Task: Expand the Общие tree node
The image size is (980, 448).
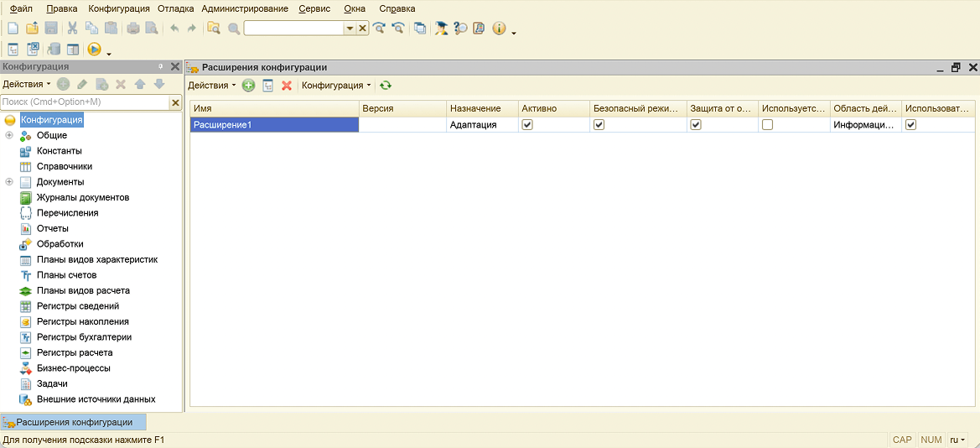Action: 9,135
